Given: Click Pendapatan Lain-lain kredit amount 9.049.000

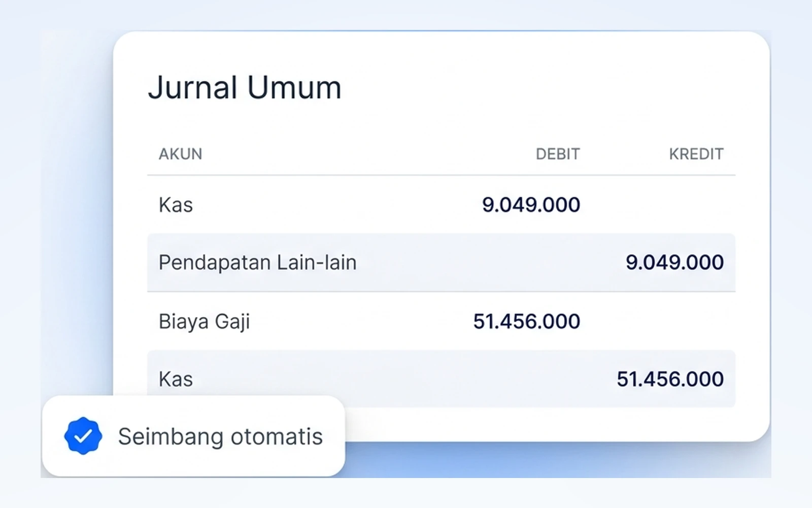Looking at the screenshot, I should [x=674, y=262].
